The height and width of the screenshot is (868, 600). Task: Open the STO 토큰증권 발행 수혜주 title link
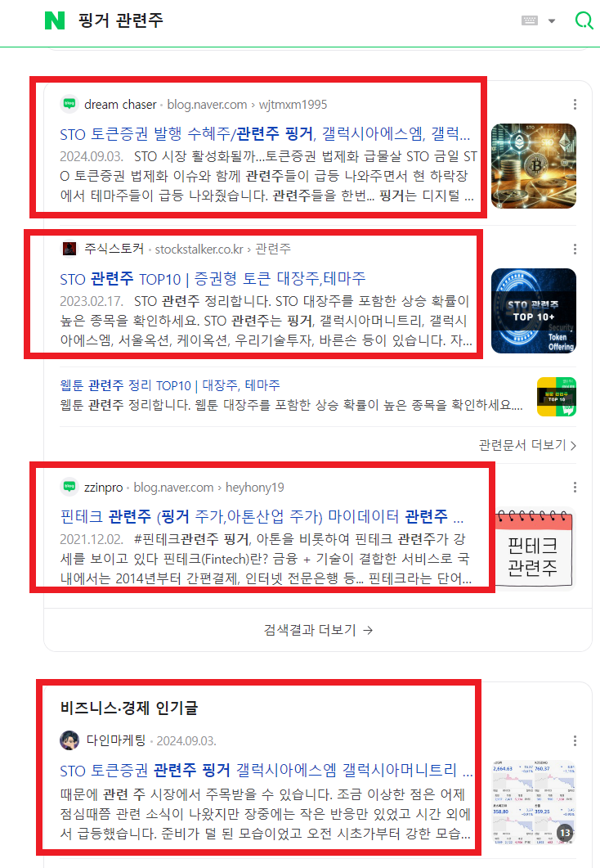point(265,134)
